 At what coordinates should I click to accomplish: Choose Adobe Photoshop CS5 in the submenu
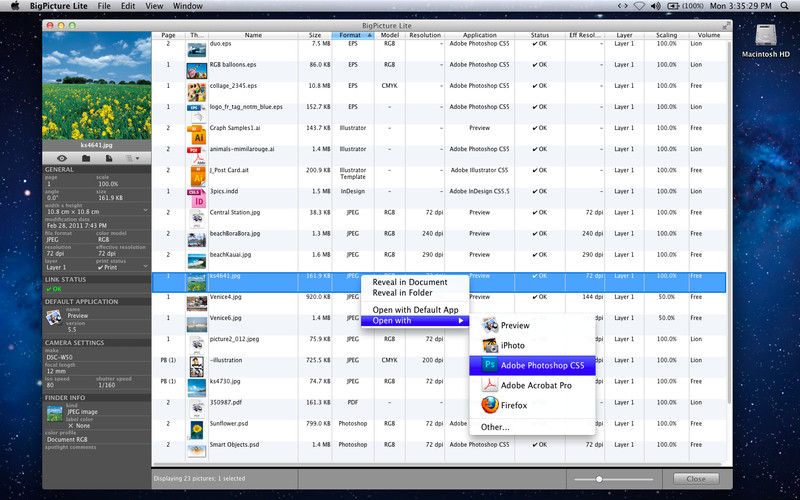tap(532, 365)
